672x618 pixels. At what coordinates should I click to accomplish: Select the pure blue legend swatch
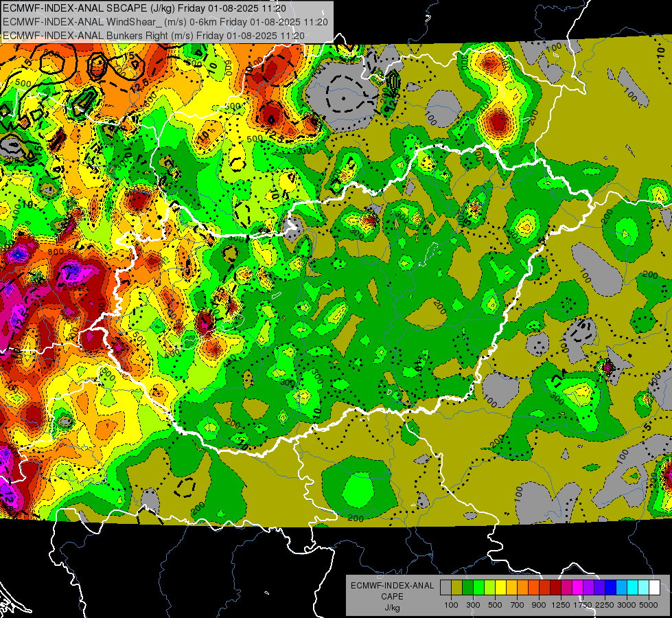pos(611,588)
